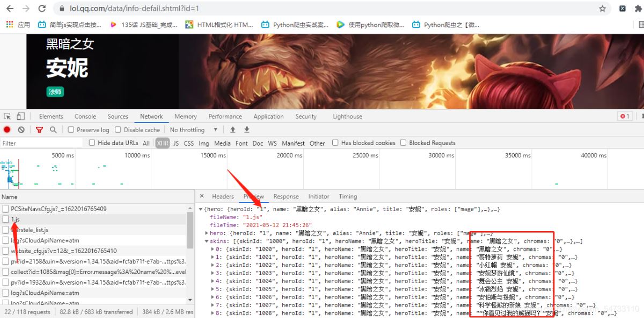The height and width of the screenshot is (318, 644).
Task: Open the No throttling dropdown
Action: [x=194, y=129]
